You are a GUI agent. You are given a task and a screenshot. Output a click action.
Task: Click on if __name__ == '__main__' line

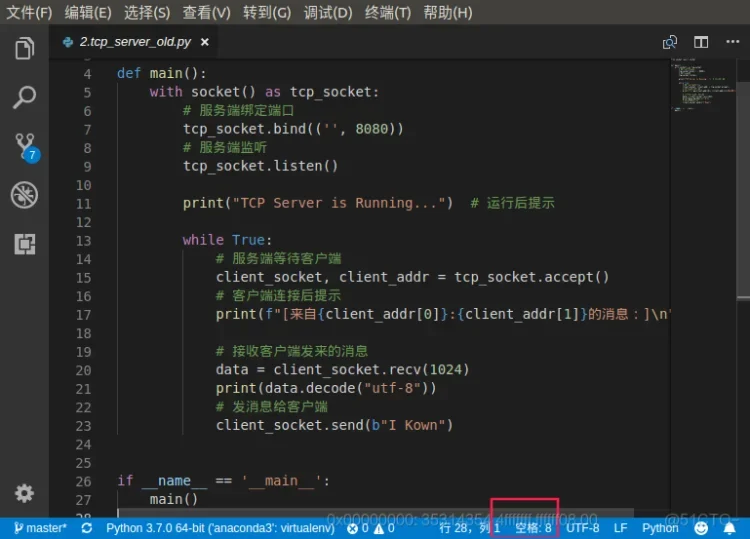223,481
